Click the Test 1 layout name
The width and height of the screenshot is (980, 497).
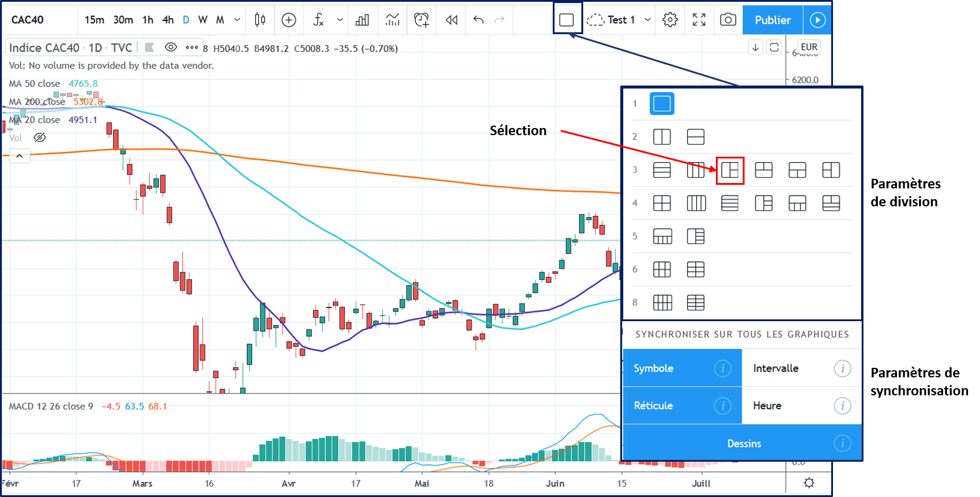pos(621,20)
